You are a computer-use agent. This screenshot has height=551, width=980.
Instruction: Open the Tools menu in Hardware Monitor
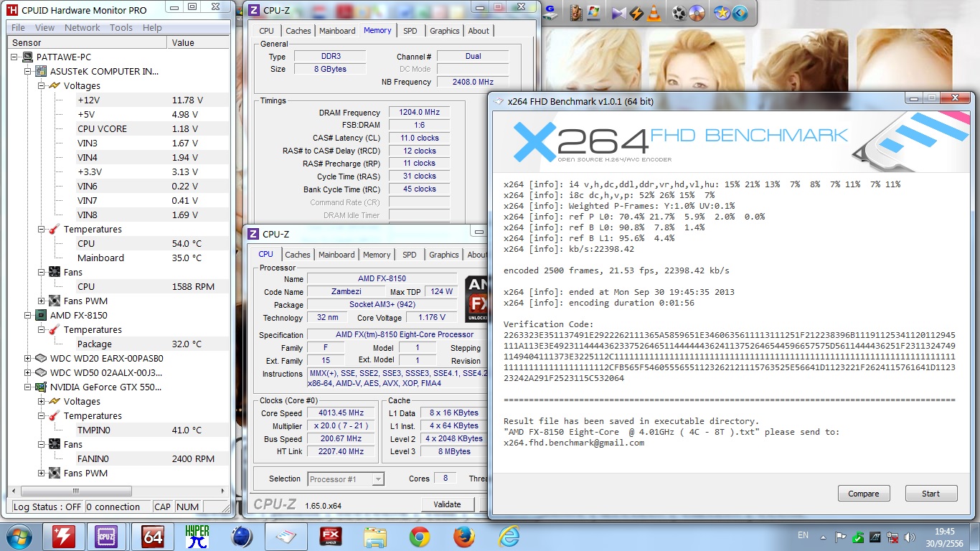tap(121, 27)
